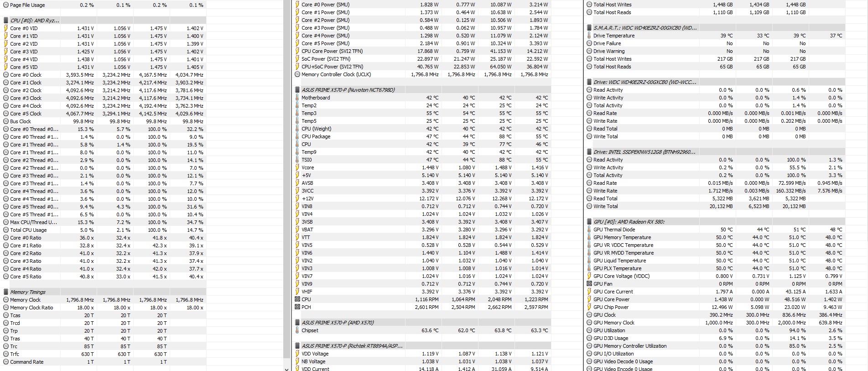Screen dimensions: 868x371
Task: Select the "GPU Memory Clock" row label
Action: coord(614,323)
